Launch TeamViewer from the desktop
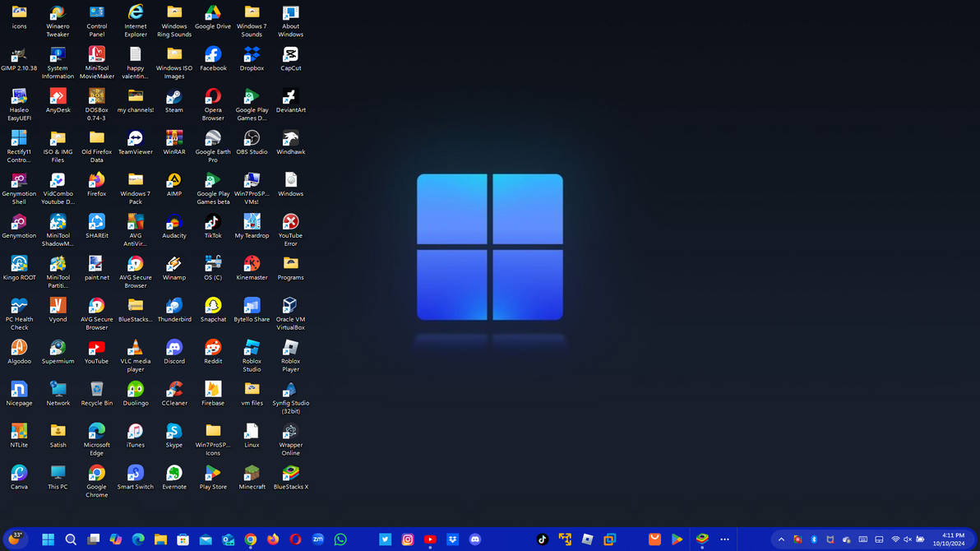Screen dimensions: 980x551 click(136, 142)
